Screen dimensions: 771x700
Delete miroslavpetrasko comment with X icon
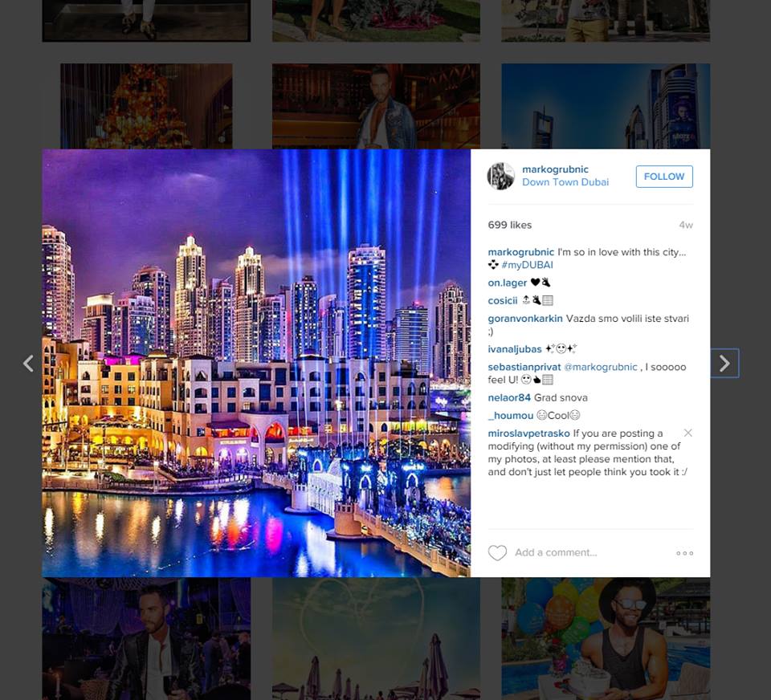(688, 433)
